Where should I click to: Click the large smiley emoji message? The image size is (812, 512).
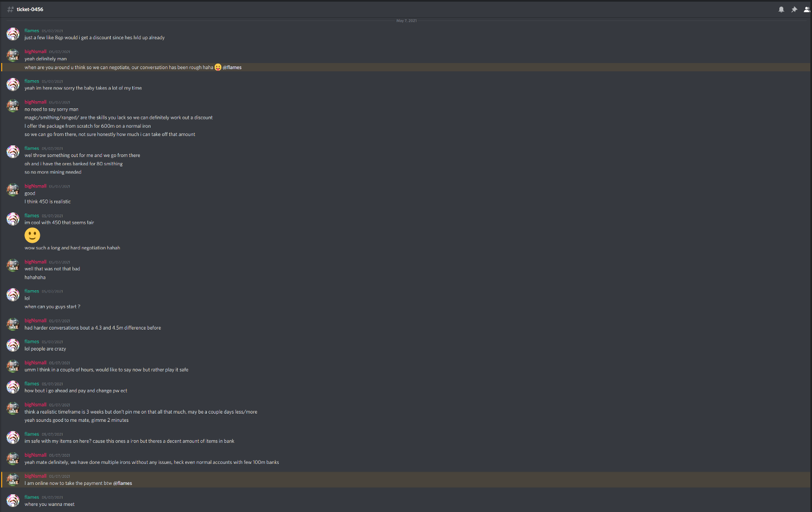coord(32,235)
